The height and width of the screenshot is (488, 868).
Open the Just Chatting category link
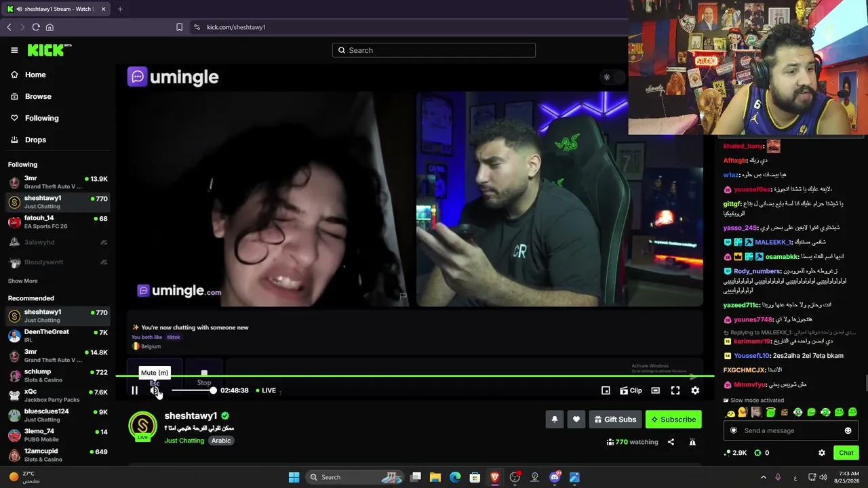click(x=184, y=441)
